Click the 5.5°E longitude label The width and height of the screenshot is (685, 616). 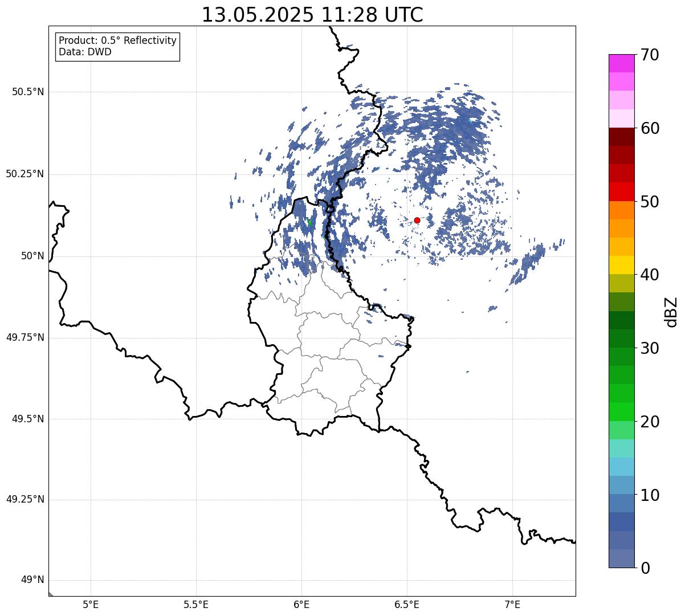[196, 605]
